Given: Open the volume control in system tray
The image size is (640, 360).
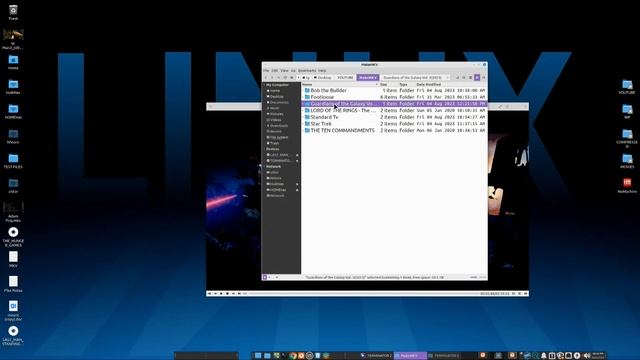Looking at the screenshot, I should 587,356.
